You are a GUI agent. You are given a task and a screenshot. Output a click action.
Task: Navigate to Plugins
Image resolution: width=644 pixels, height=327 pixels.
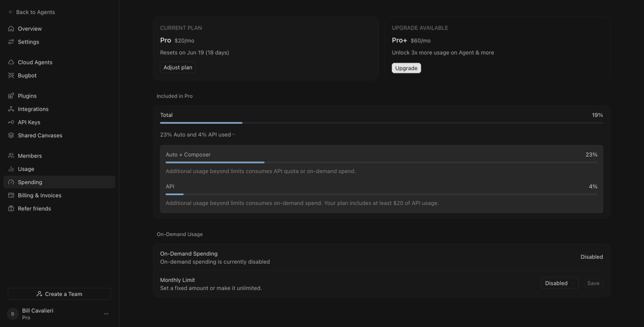[59, 96]
